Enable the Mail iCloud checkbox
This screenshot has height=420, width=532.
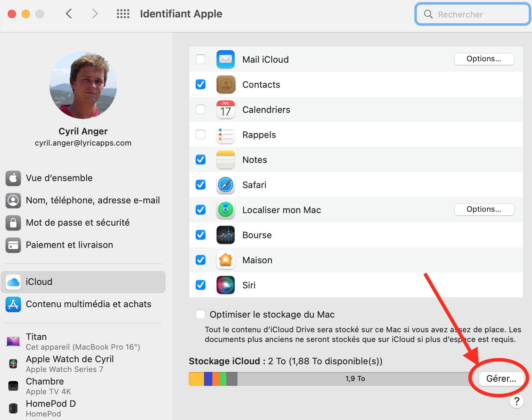point(201,59)
